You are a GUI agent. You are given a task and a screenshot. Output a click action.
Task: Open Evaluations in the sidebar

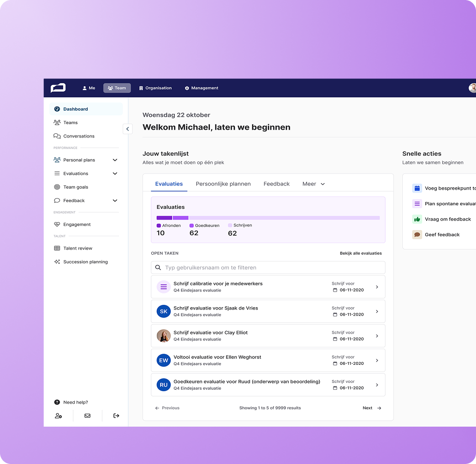pos(76,173)
